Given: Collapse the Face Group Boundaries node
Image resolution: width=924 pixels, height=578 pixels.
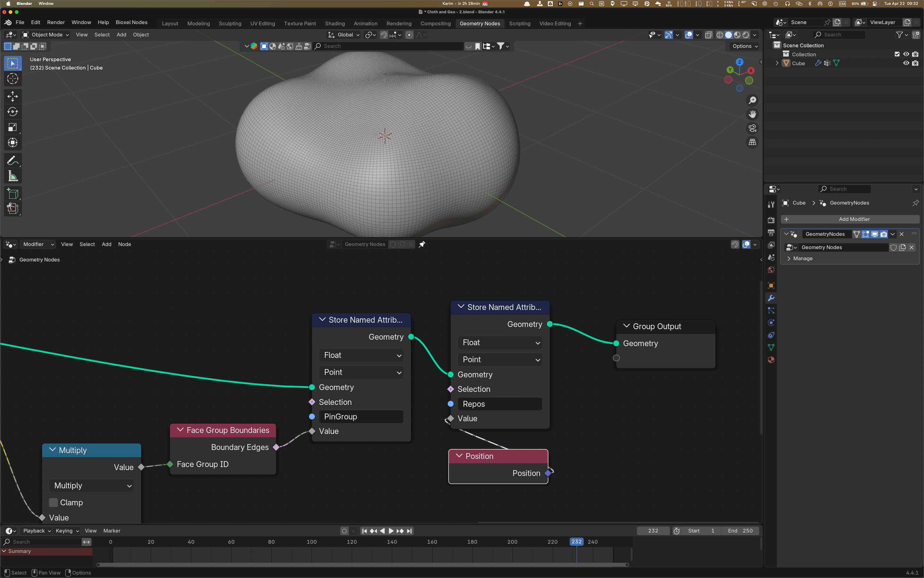Looking at the screenshot, I should click(180, 430).
